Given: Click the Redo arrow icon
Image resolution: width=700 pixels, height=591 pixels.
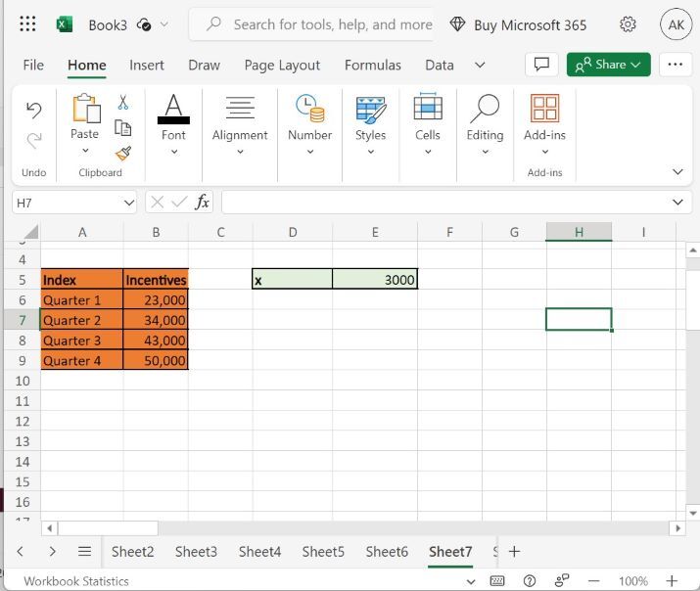Looking at the screenshot, I should (x=34, y=141).
